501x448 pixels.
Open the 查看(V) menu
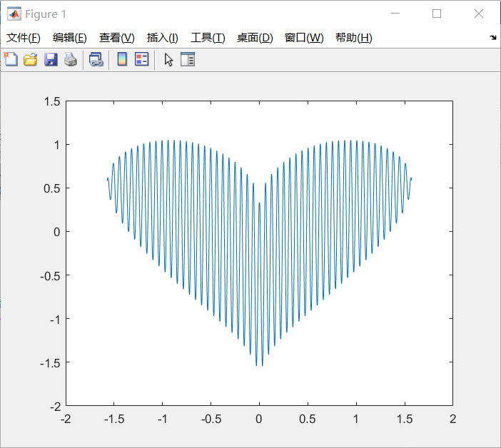pos(116,38)
